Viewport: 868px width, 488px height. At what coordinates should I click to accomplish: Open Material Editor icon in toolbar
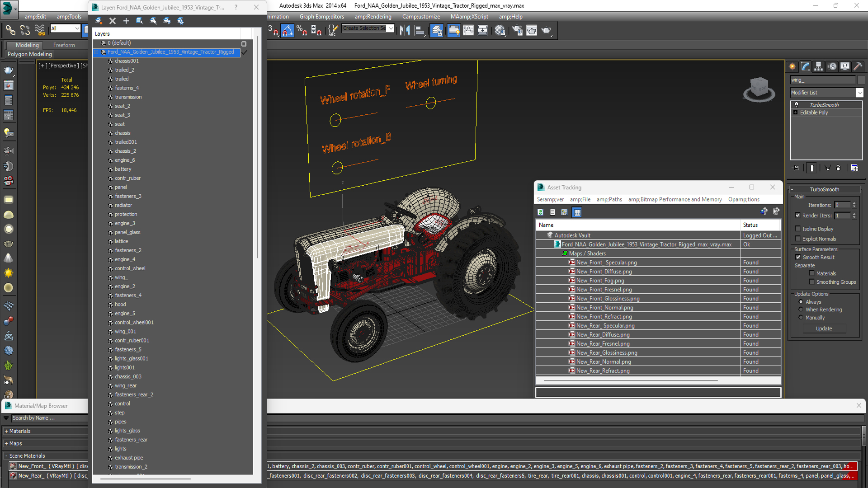[x=500, y=30]
